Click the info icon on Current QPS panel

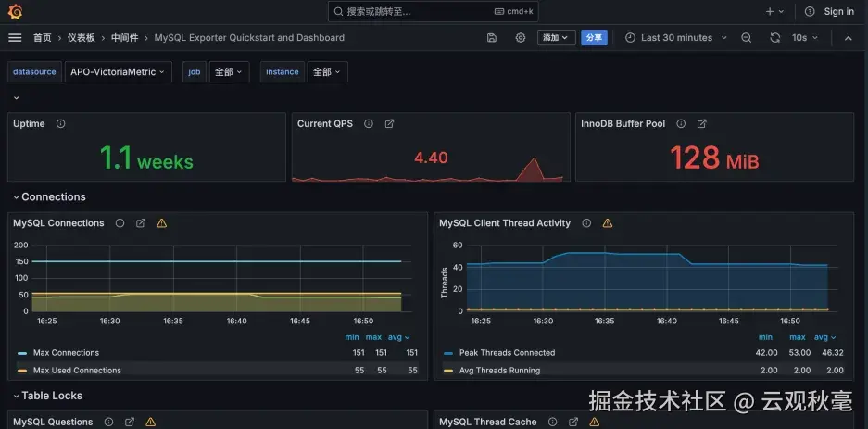pos(369,124)
